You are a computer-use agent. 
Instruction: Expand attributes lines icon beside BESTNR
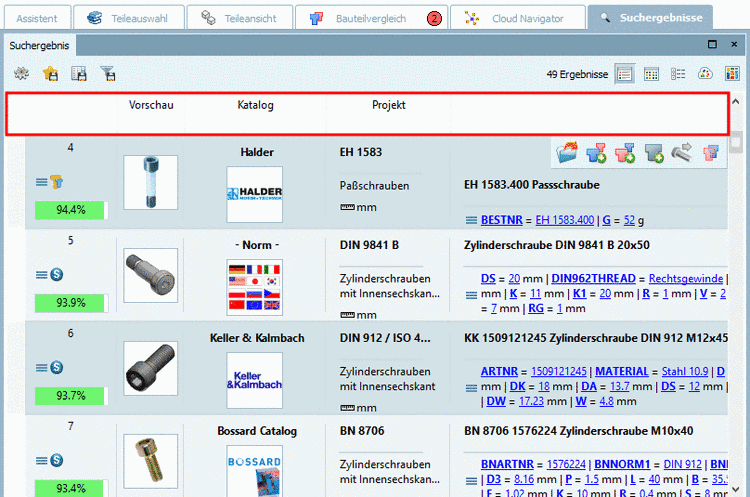tap(471, 220)
